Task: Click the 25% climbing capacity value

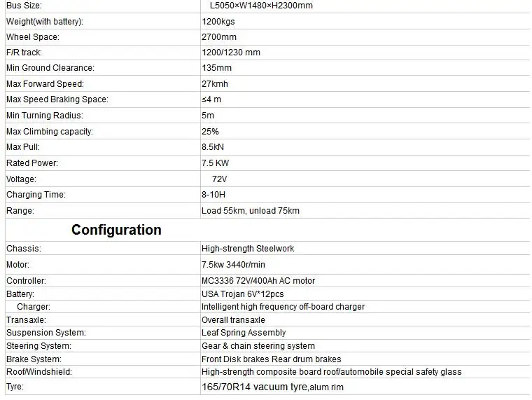Action: pyautogui.click(x=210, y=131)
